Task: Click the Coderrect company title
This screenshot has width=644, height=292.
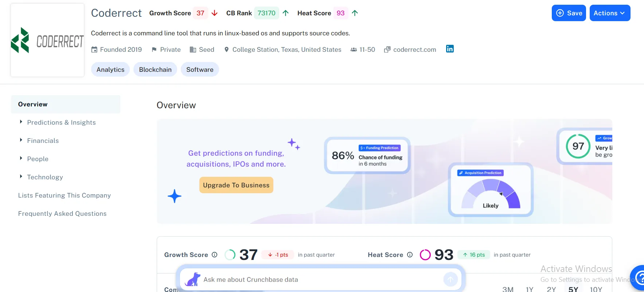Action: 116,13
